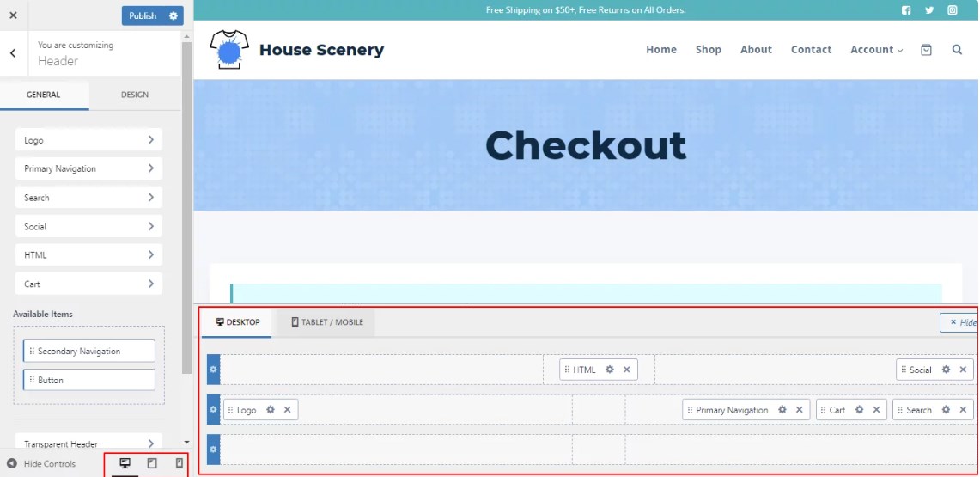Remove the HTML item from builder

[626, 370]
